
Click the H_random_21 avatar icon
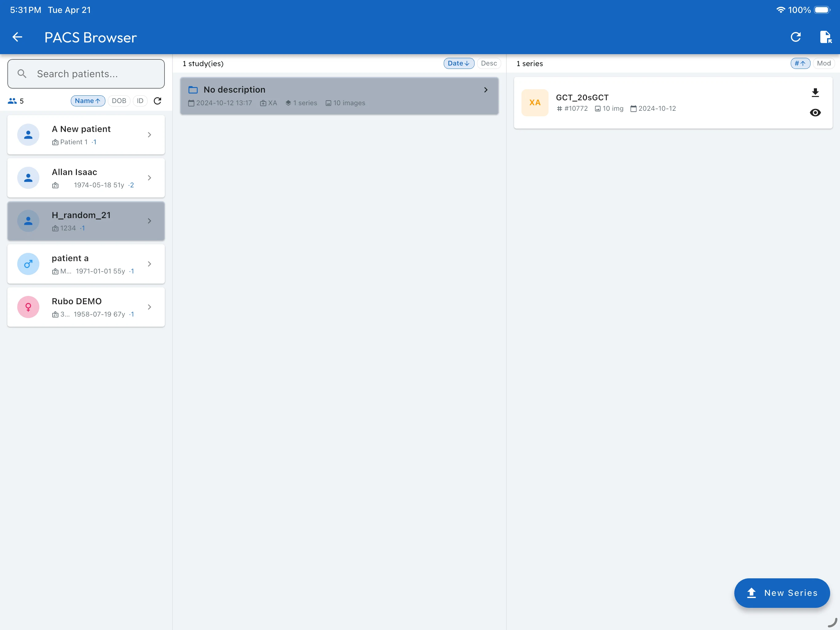coord(29,221)
